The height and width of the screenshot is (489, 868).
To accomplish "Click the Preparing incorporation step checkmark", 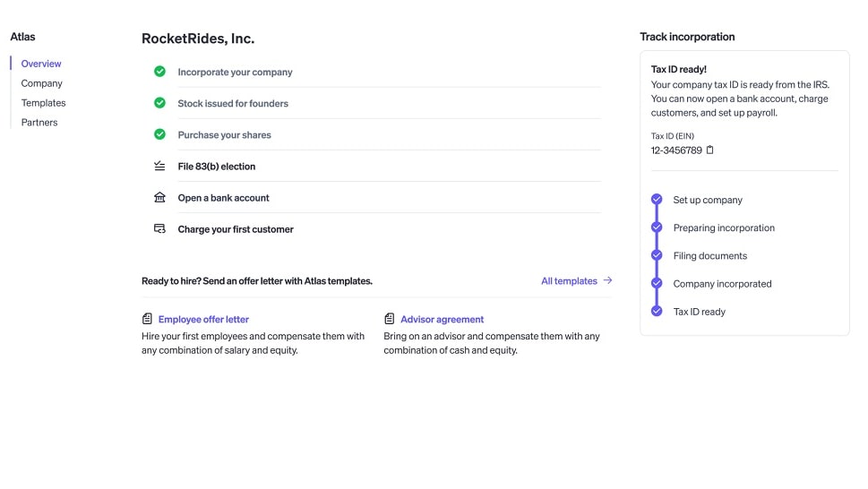I will 657,227.
